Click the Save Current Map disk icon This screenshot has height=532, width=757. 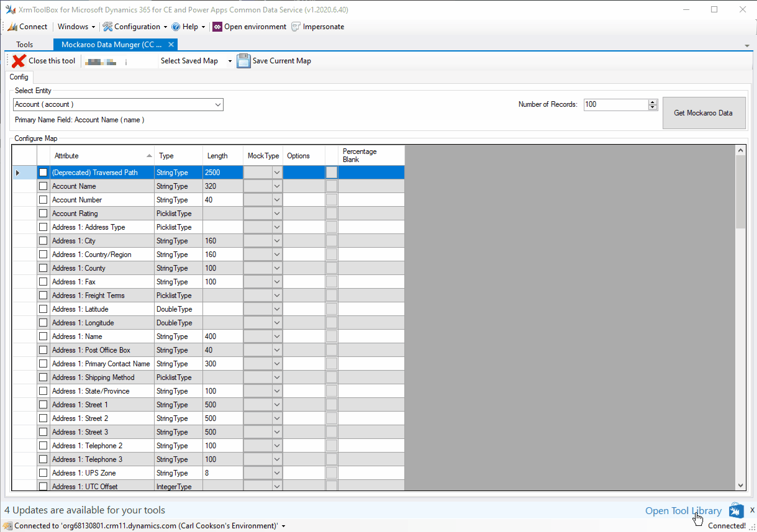[x=243, y=61]
